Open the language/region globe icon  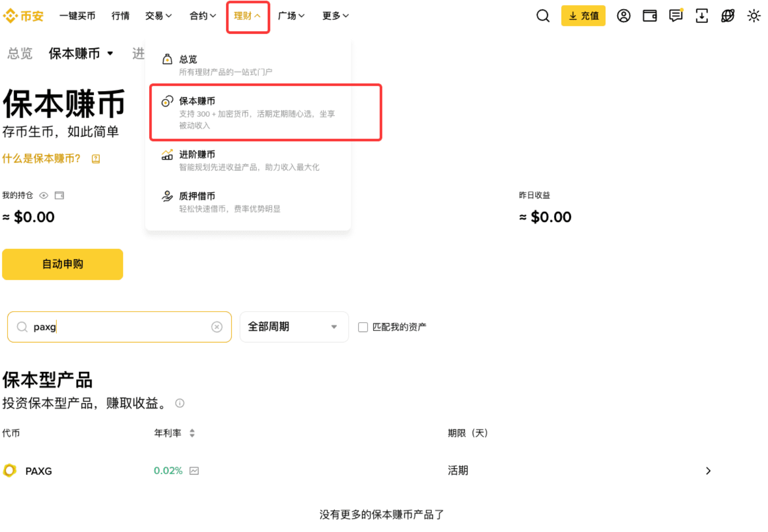tap(728, 15)
